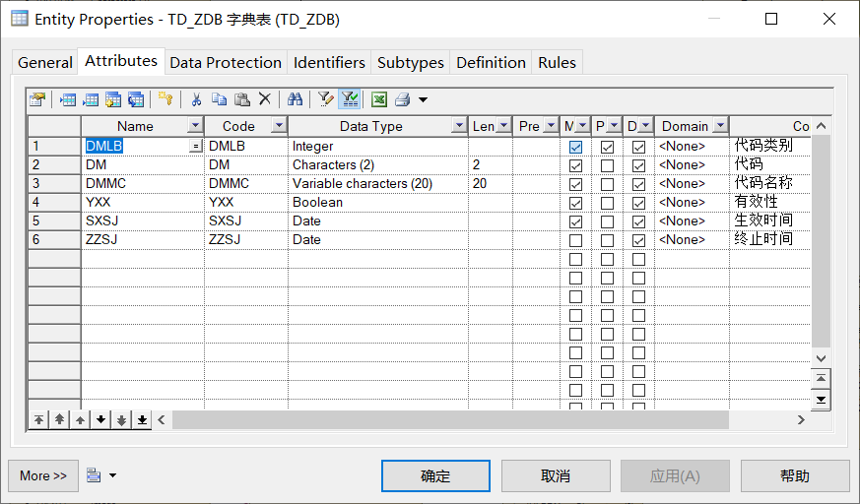The image size is (860, 504).
Task: Toggle Displayed checkbox for DMLB row
Action: (638, 147)
